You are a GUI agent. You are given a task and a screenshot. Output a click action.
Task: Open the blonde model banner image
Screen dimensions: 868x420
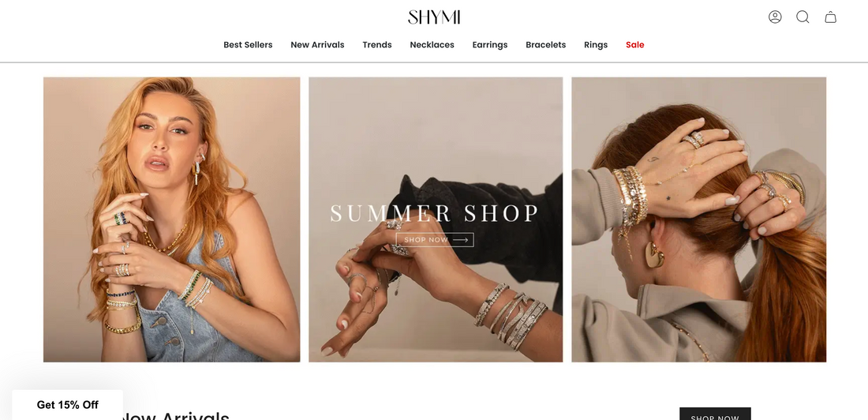pos(171,219)
